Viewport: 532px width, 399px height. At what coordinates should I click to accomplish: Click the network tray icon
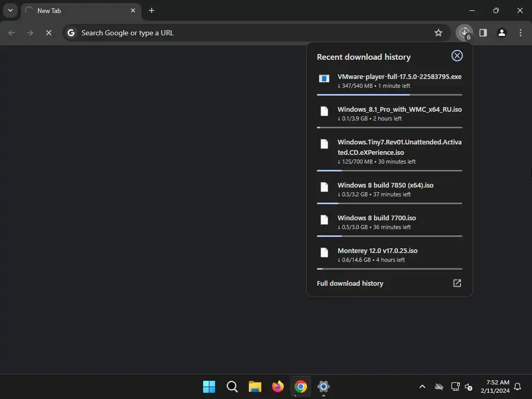455,387
